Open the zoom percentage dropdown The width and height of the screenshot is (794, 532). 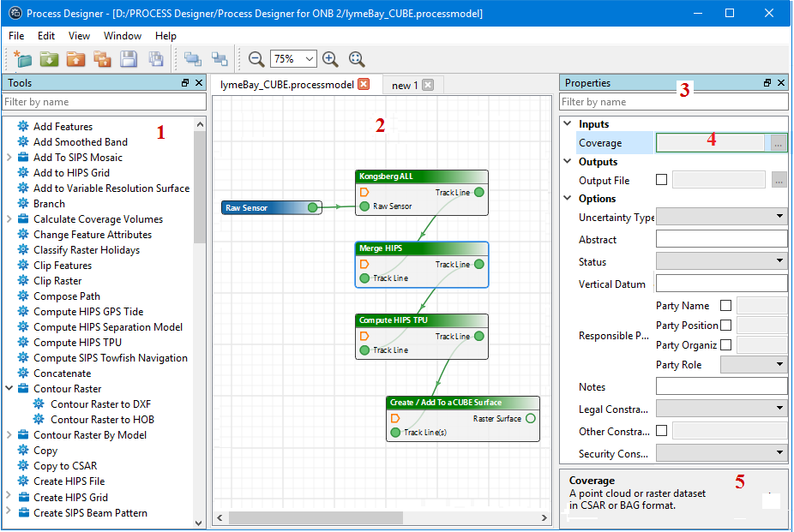tap(310, 59)
